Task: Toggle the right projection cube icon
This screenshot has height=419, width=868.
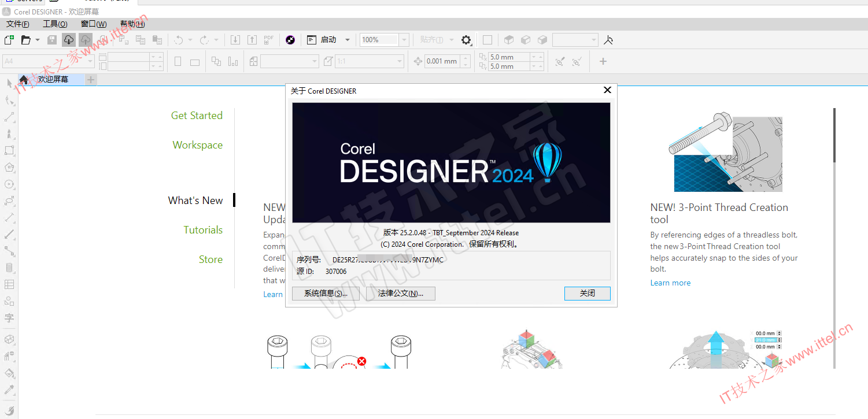Action: click(542, 40)
